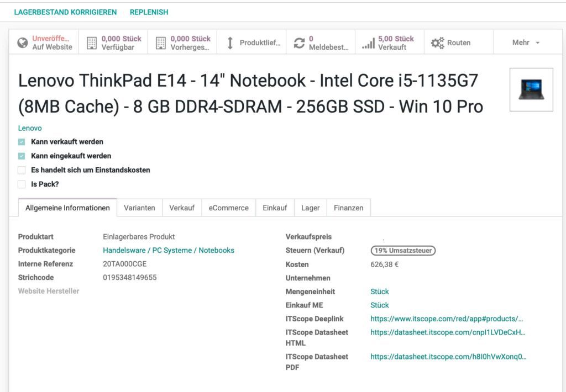Open Stück link next to Mengeneinheit

tap(380, 292)
